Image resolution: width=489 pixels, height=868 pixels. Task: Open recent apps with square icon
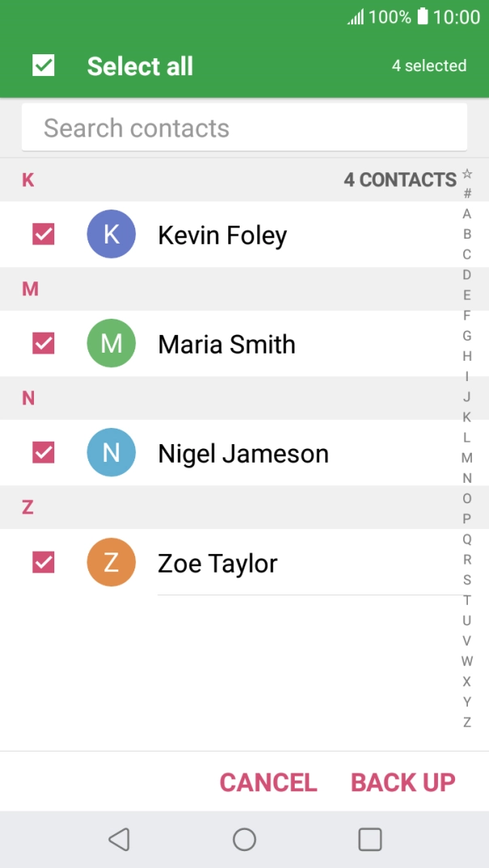[x=370, y=840]
